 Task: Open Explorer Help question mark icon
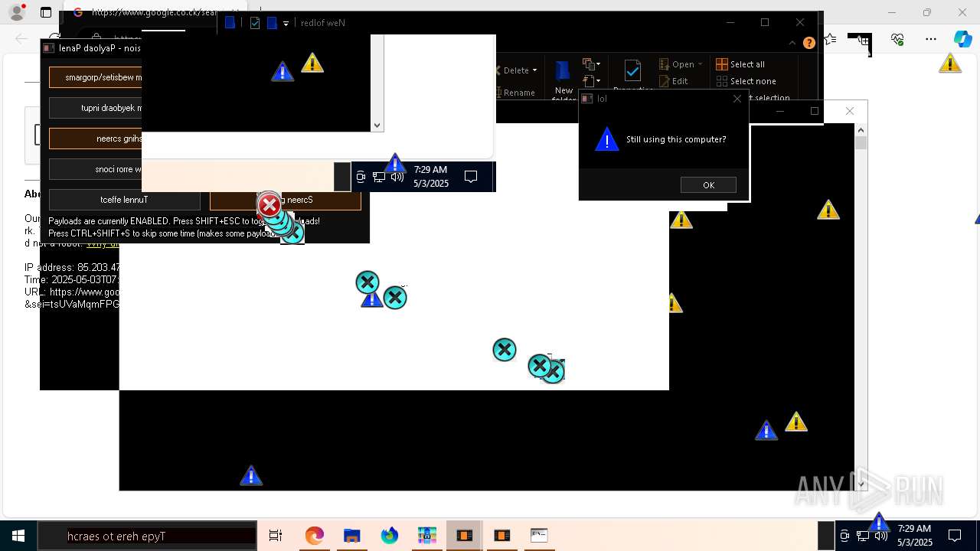(808, 43)
